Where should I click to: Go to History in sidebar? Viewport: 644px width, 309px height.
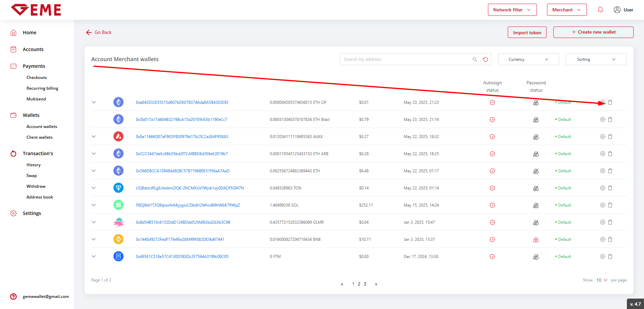tap(34, 165)
